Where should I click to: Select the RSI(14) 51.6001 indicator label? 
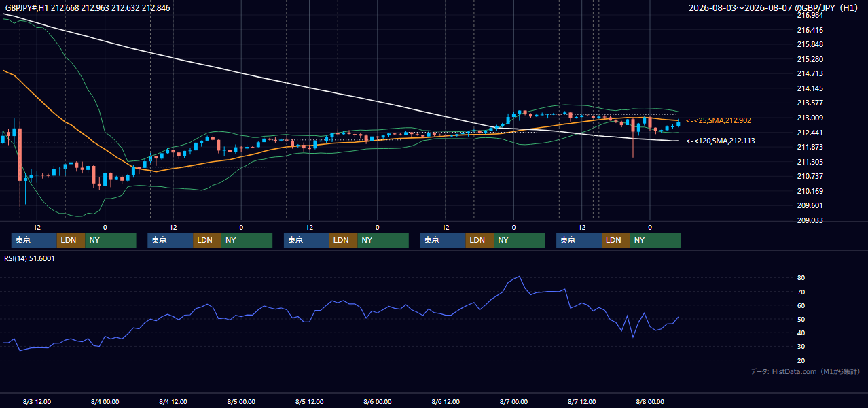(x=30, y=258)
